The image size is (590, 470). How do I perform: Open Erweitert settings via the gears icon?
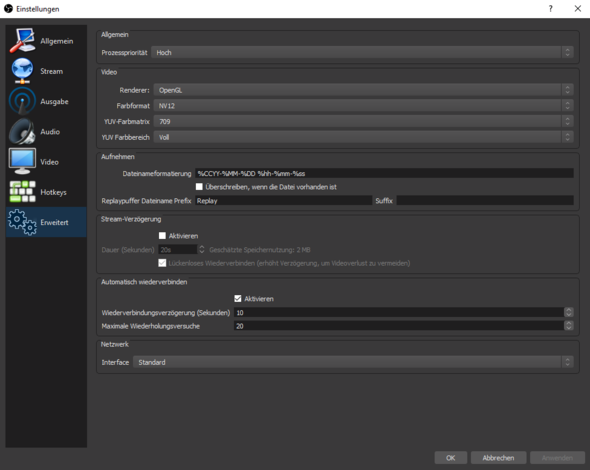click(22, 222)
